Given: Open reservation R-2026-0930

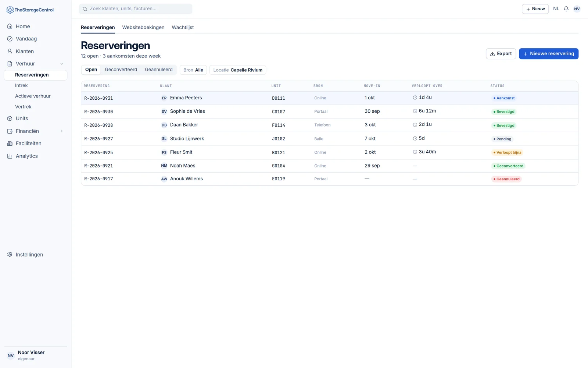Looking at the screenshot, I should [x=98, y=112].
